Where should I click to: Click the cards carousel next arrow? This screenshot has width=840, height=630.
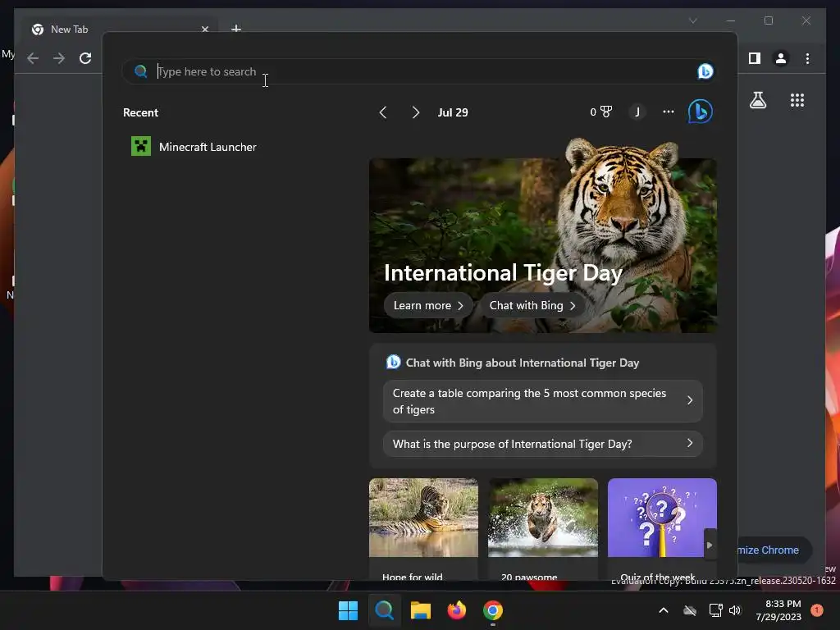tap(710, 545)
